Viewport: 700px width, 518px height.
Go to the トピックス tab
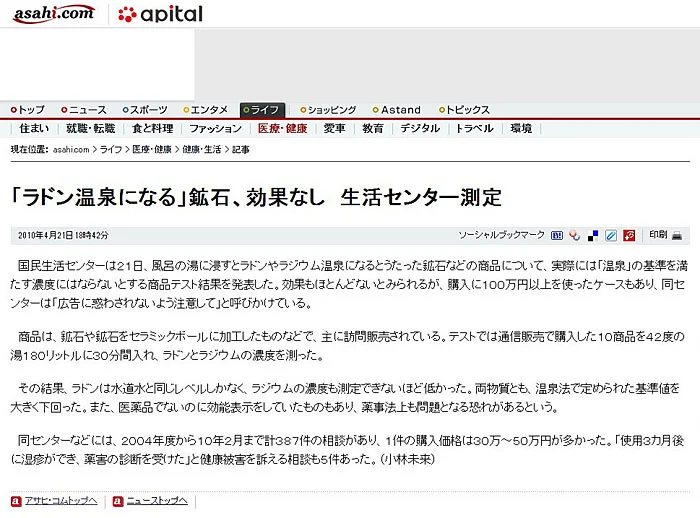click(467, 110)
